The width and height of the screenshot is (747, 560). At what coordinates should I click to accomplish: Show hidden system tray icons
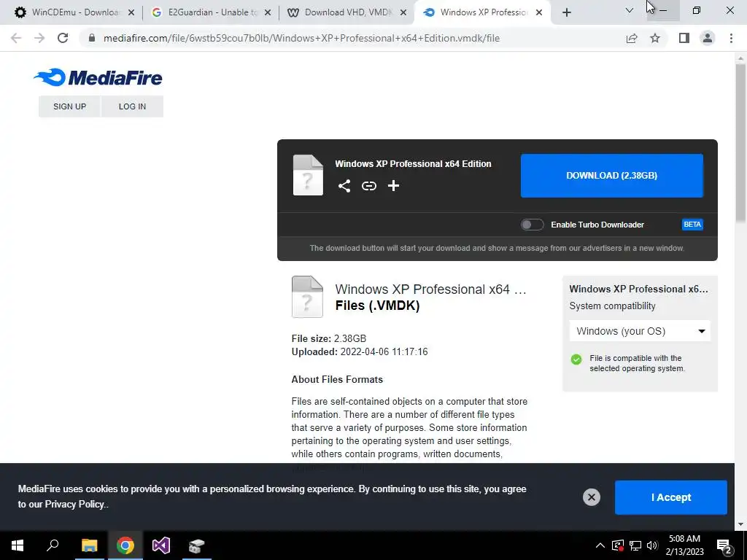point(600,545)
